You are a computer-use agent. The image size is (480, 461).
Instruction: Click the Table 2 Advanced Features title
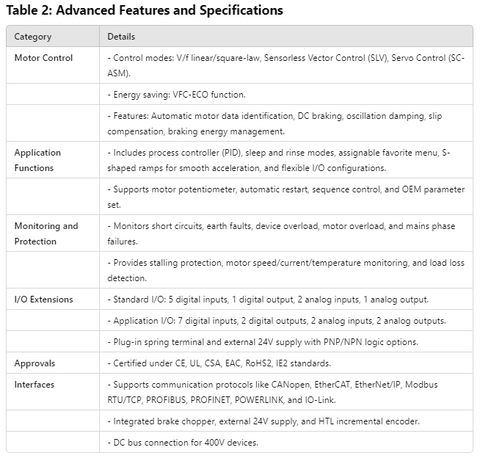pyautogui.click(x=145, y=10)
